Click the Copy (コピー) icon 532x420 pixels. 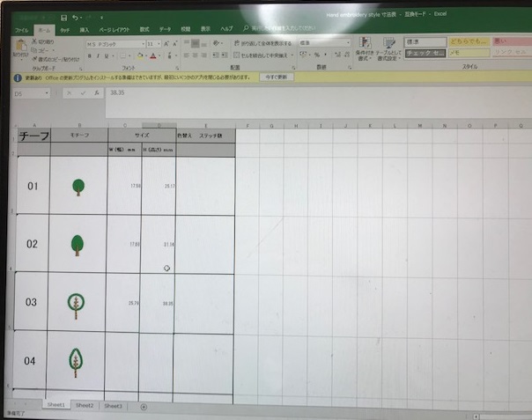[x=34, y=50]
